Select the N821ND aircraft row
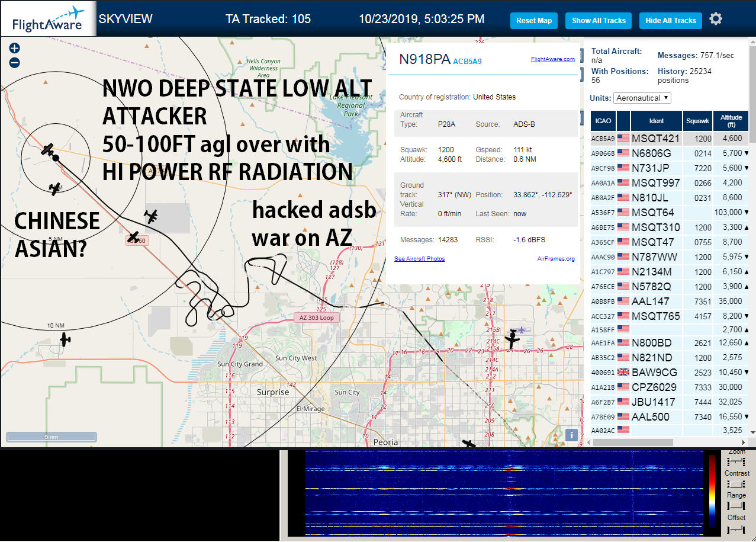Viewport: 756px width, 542px height. coord(670,358)
